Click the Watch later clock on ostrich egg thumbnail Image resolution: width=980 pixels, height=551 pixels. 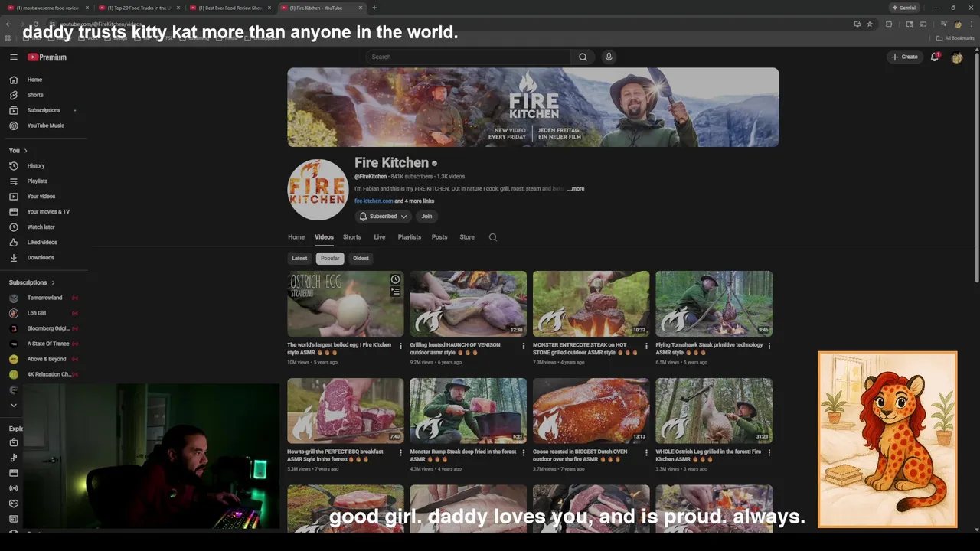tap(395, 279)
